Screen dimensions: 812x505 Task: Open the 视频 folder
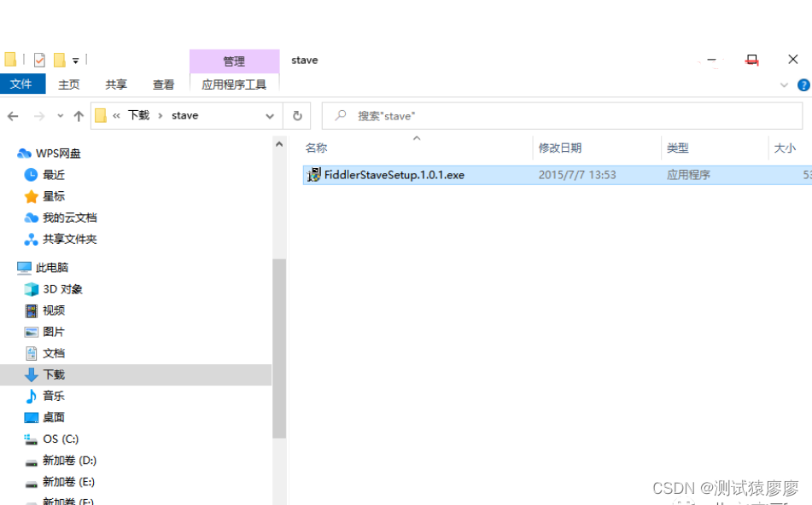[x=53, y=311]
